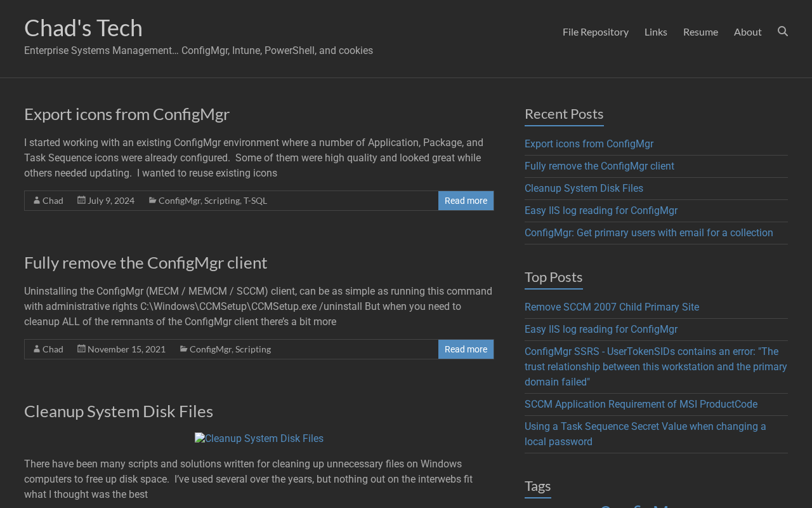Click the folder icon on the second post meta
Viewport: 812px width, 508px height.
tap(183, 349)
